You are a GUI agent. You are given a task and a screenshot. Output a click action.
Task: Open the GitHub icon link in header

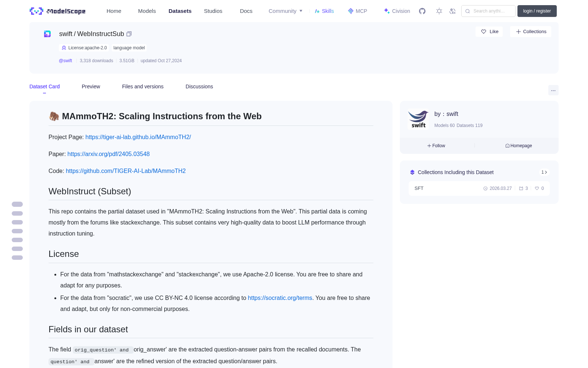tap(422, 11)
